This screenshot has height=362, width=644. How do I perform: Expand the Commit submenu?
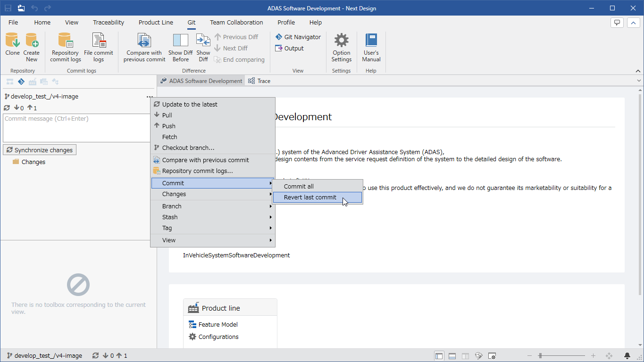pos(213,183)
